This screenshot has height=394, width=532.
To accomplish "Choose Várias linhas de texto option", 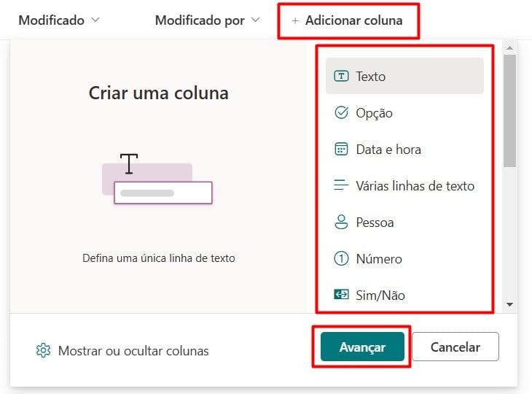I will 404,185.
